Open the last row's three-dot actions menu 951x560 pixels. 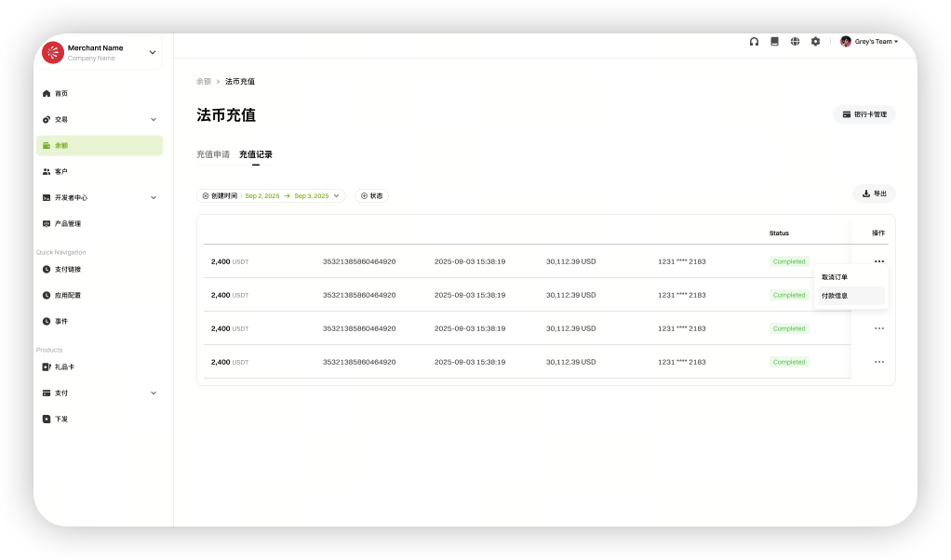point(878,362)
